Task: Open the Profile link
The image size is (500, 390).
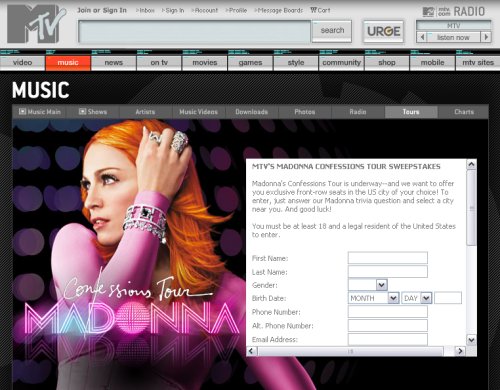Action: click(237, 10)
